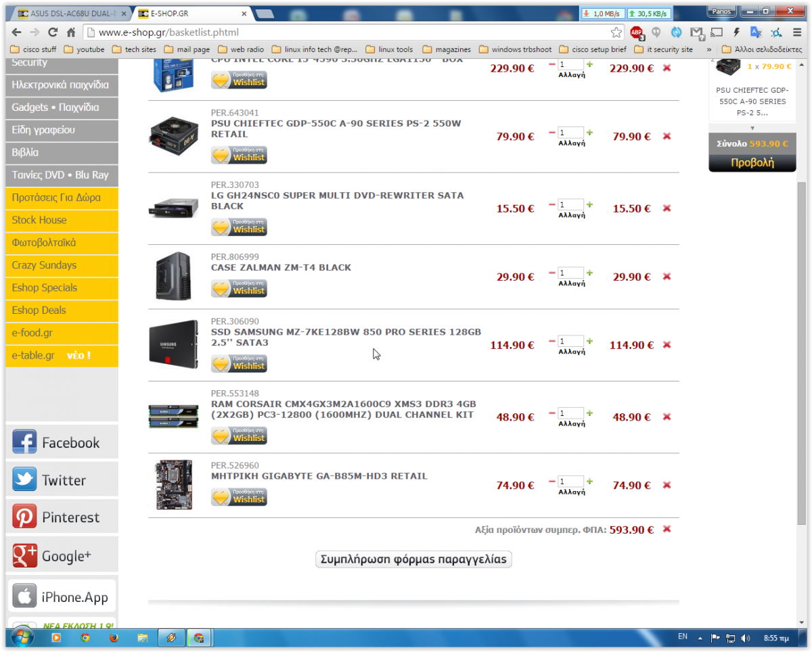Apply Αλλαγή for the PSU CHIEFTEC quantity
This screenshot has height=652, width=812.
[571, 143]
